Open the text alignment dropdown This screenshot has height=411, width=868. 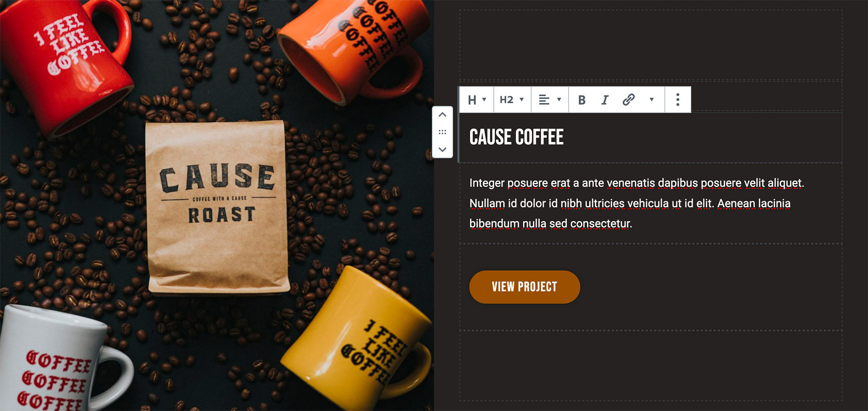coord(550,100)
